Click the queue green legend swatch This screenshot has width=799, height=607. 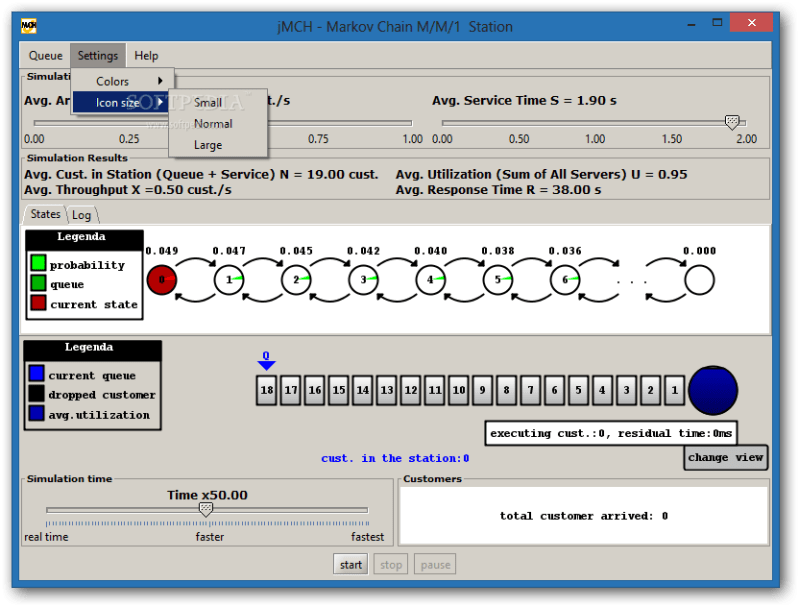[38, 282]
